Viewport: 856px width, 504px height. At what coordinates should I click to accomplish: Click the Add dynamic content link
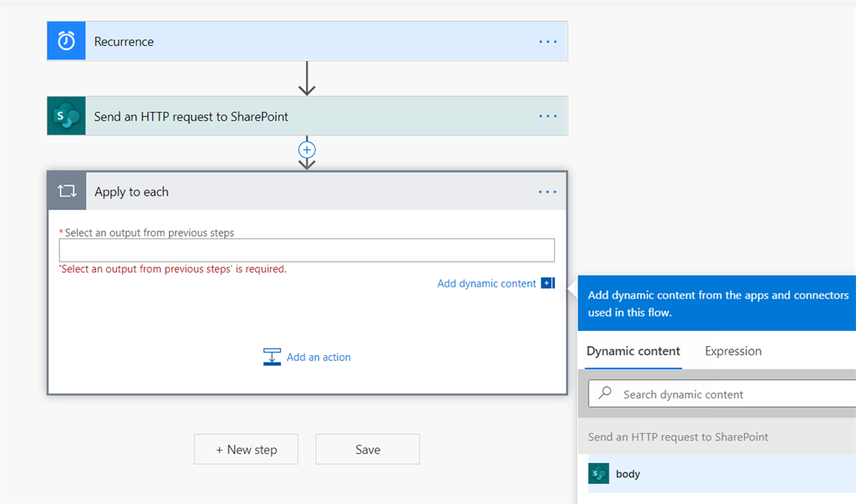486,283
